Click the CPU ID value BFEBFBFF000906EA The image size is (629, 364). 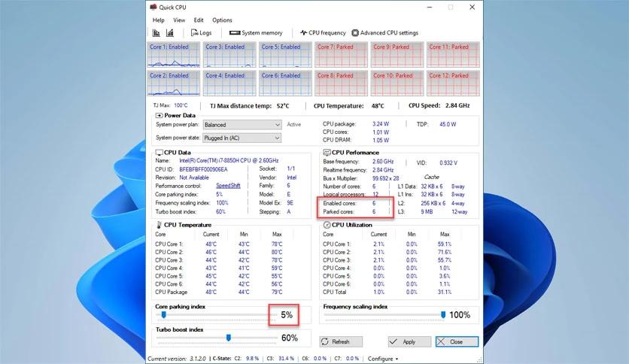[x=203, y=169]
